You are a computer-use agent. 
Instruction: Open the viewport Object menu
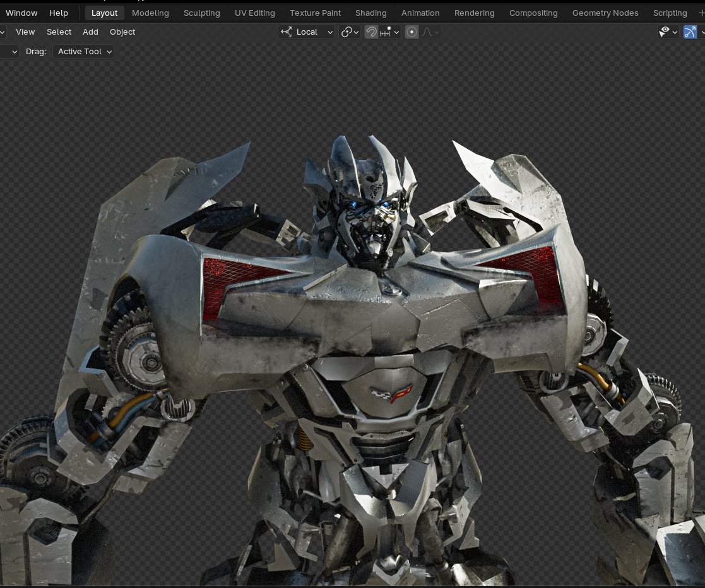122,32
